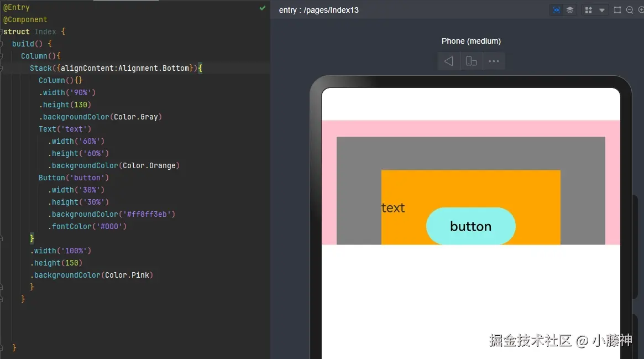The image size is (644, 359).
Task: Click the Stack alignContent code line
Action: (x=116, y=68)
